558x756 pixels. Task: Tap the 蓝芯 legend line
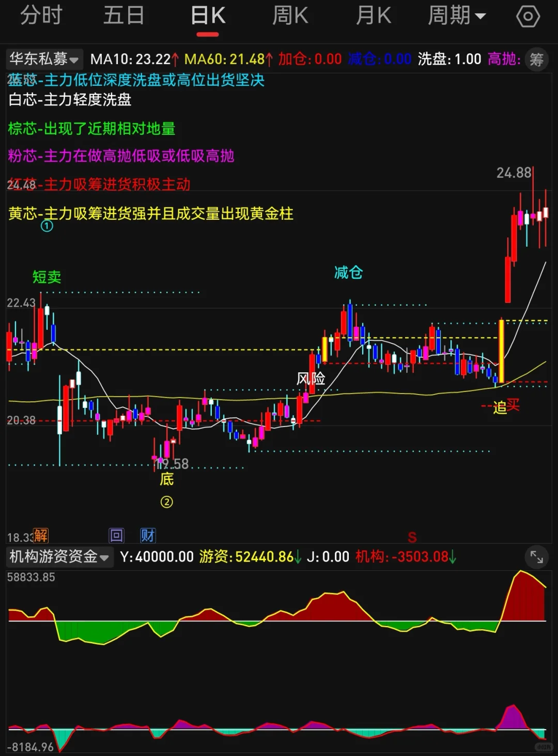coord(136,80)
